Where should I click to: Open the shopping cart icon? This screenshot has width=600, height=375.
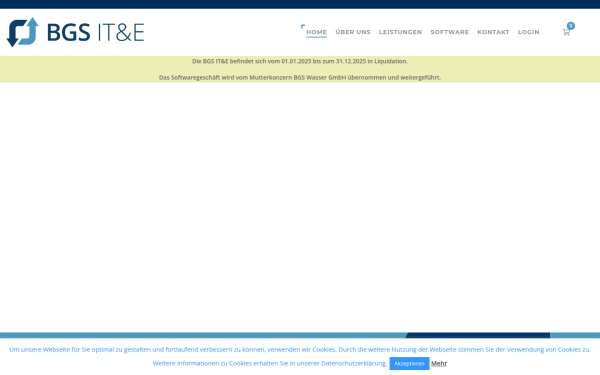click(x=566, y=32)
